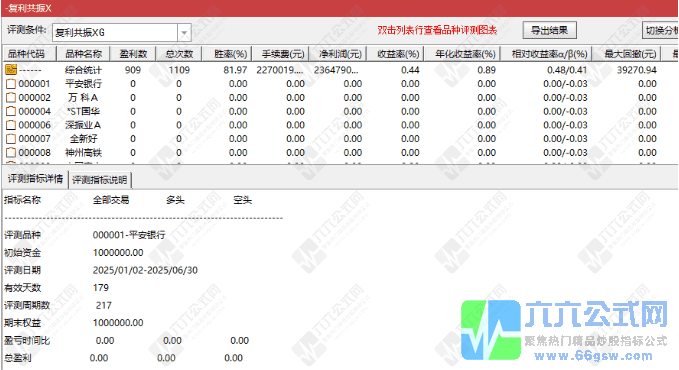
Task: Click the icon beside code 000002
Action: (11, 97)
